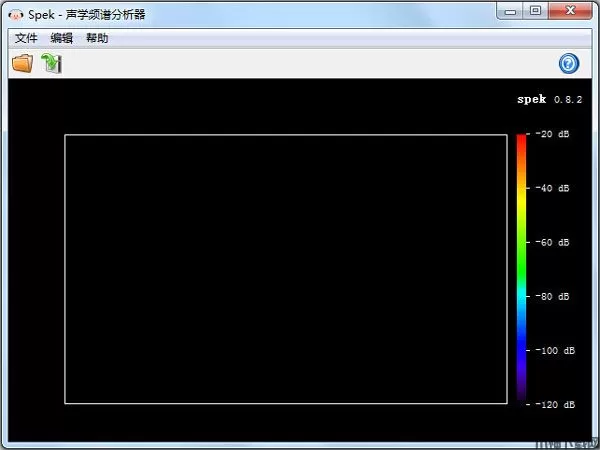Click the rainbow dB color scale bar
The image size is (600, 450).
coord(521,268)
